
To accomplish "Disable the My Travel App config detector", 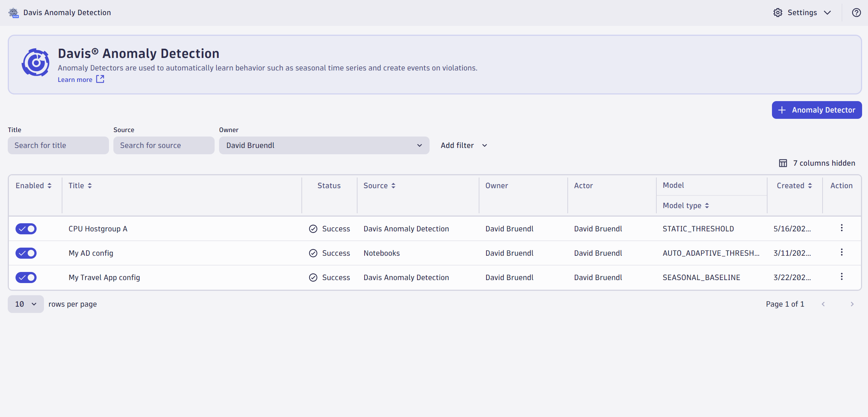I will 26,278.
